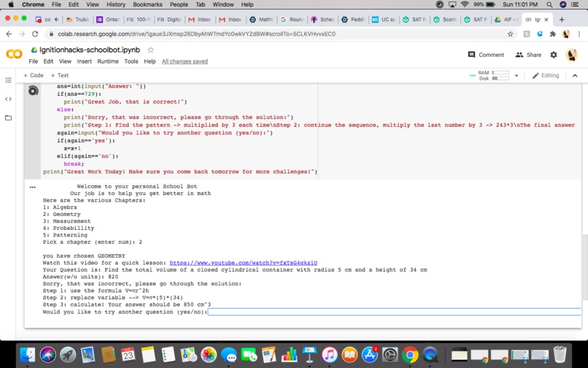Open the Chrome three-dot menu
The height and width of the screenshot is (368, 588).
pyautogui.click(x=579, y=34)
